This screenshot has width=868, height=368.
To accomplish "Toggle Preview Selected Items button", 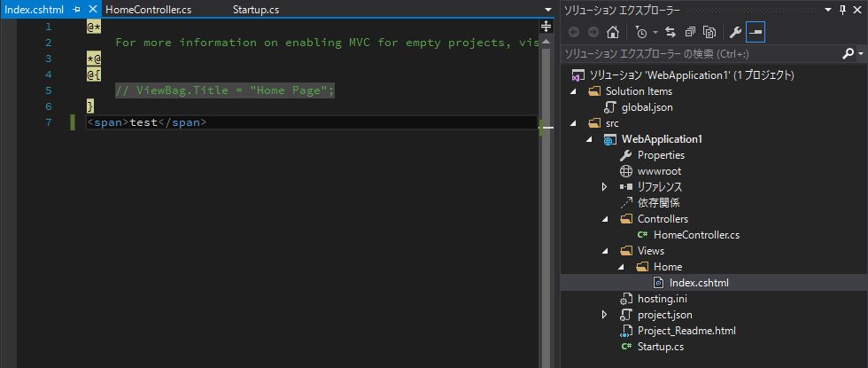I will click(x=755, y=32).
